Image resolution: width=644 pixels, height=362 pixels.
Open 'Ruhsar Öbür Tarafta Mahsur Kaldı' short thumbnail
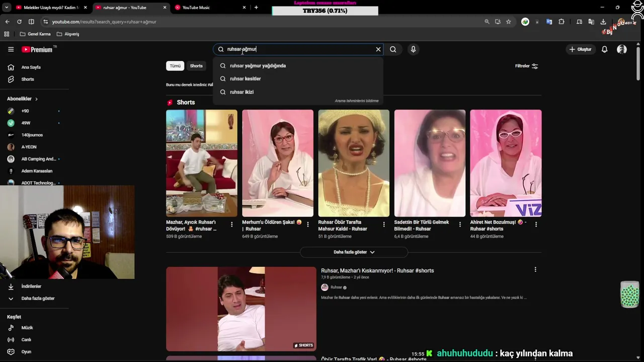[x=354, y=163]
